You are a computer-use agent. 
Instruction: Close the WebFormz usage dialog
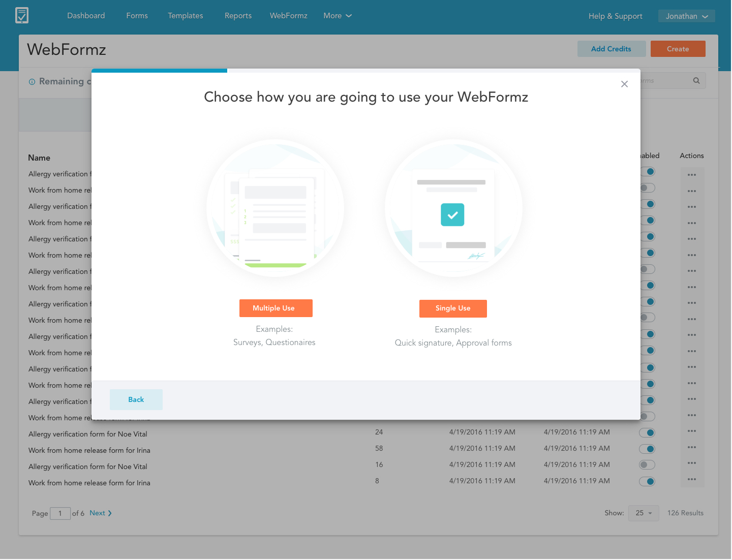[x=624, y=84]
